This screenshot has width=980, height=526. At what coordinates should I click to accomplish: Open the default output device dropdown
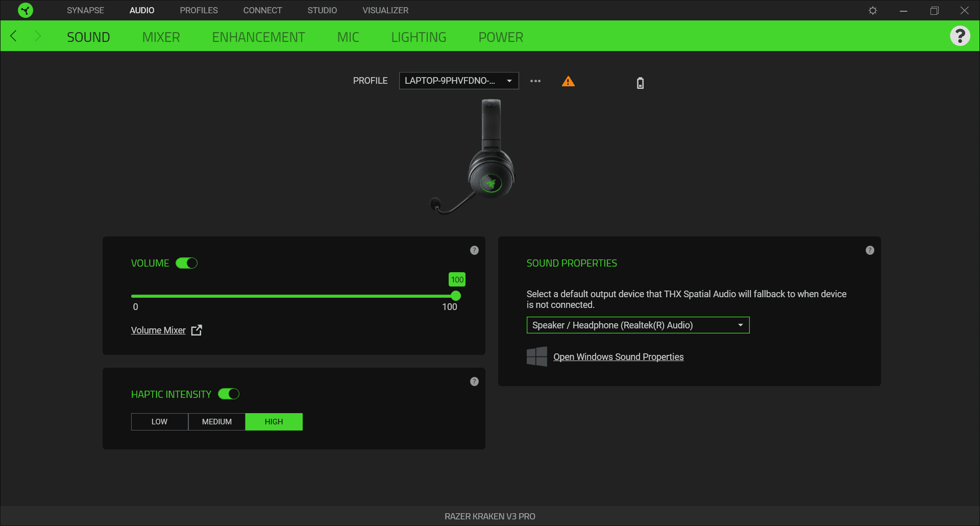638,325
